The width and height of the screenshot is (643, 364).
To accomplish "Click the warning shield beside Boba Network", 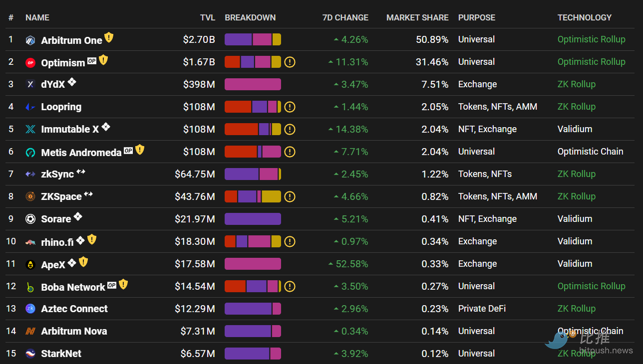I will click(123, 284).
